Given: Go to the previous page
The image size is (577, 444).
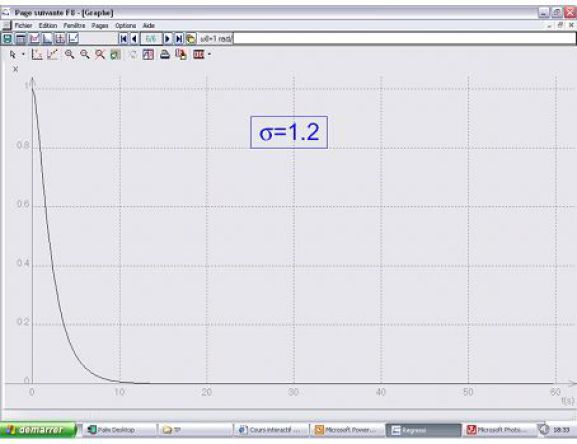Looking at the screenshot, I should coord(134,39).
